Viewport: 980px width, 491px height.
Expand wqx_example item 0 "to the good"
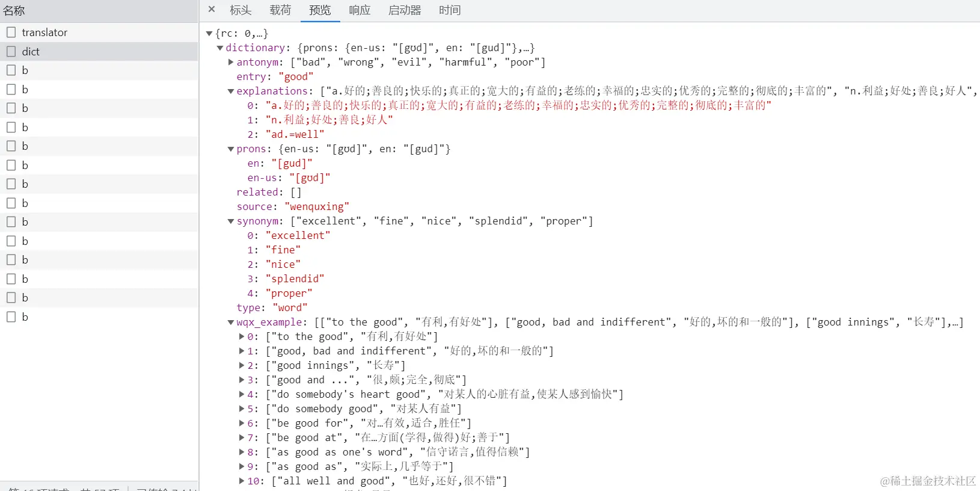(242, 337)
